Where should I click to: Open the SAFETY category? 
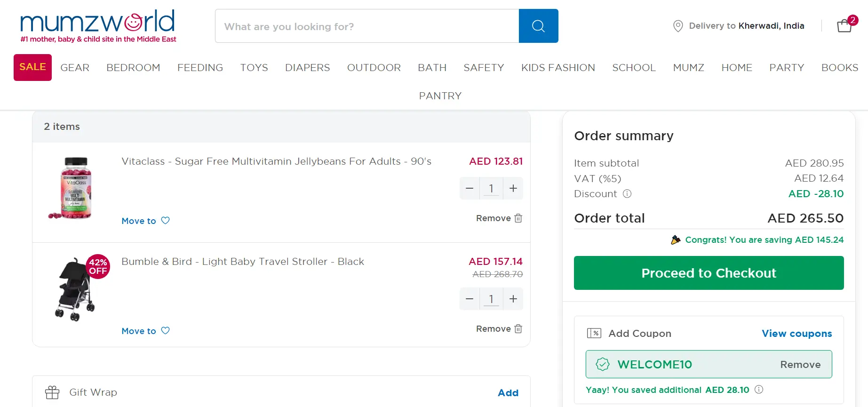tap(484, 68)
